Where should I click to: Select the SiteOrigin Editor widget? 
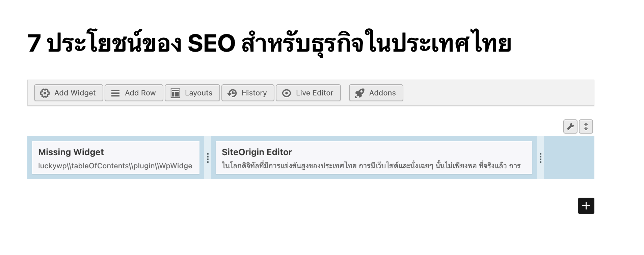pos(374,158)
